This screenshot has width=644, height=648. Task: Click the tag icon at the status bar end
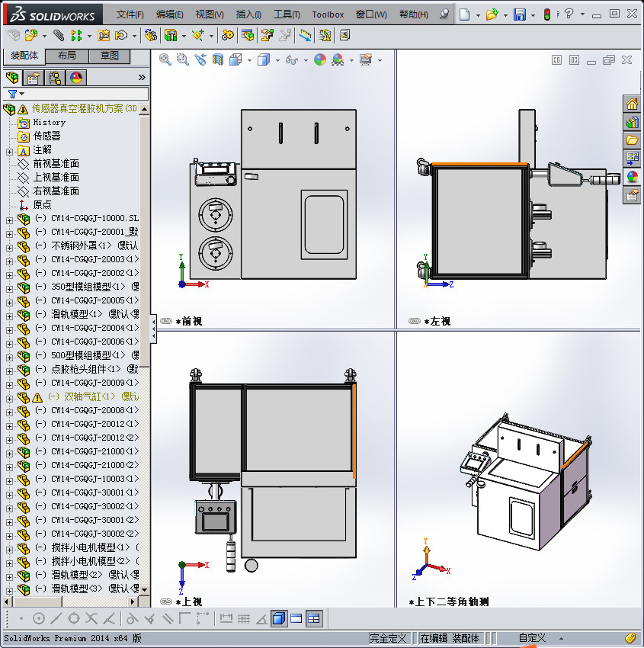pyautogui.click(x=630, y=638)
